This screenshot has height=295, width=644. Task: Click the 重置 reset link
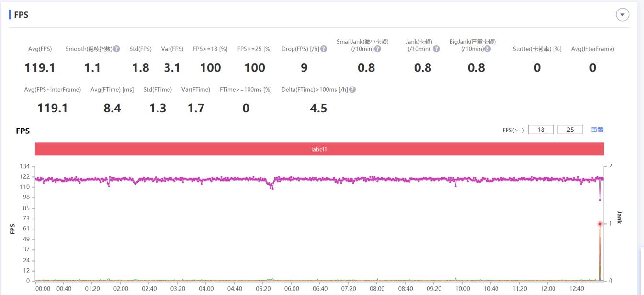point(597,130)
